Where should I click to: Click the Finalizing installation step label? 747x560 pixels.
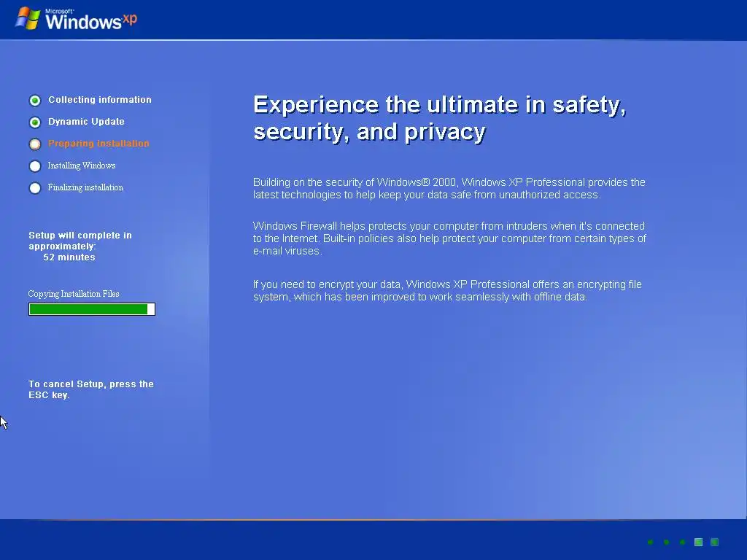[x=85, y=187]
